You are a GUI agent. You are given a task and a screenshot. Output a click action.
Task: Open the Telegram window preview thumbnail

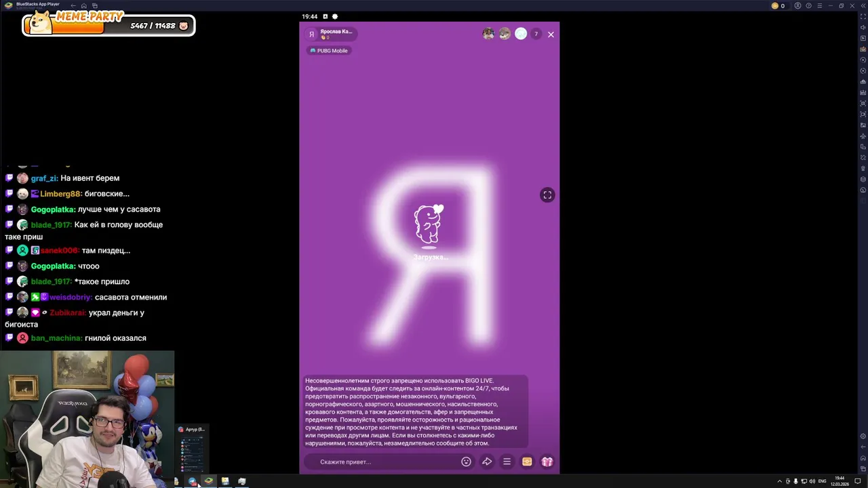coord(191,450)
